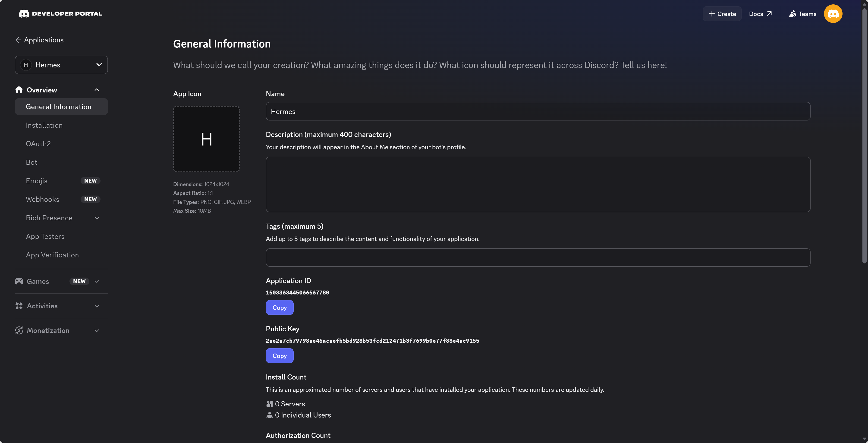This screenshot has height=443, width=868.
Task: Expand the Activities section chevron
Action: pos(97,306)
